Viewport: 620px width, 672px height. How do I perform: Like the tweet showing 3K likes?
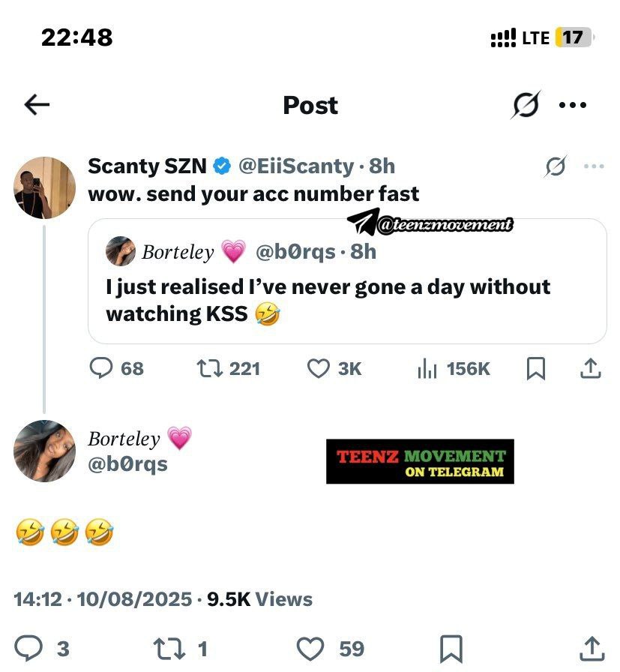point(334,368)
